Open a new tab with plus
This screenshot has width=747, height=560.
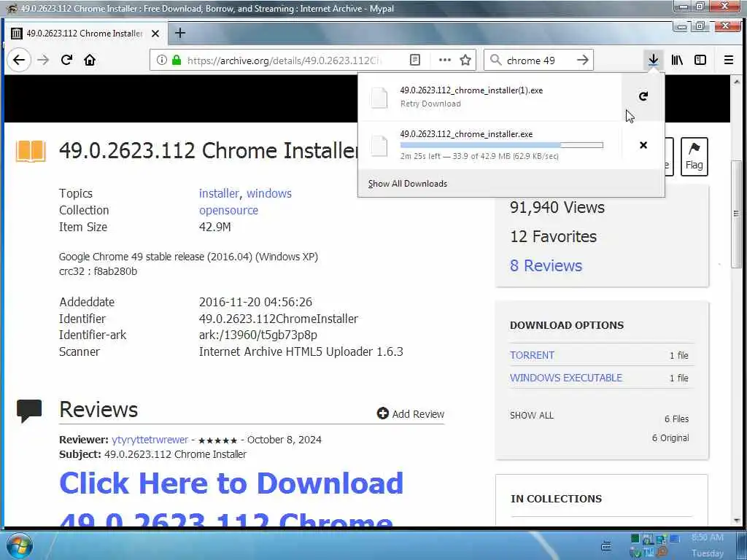click(179, 33)
